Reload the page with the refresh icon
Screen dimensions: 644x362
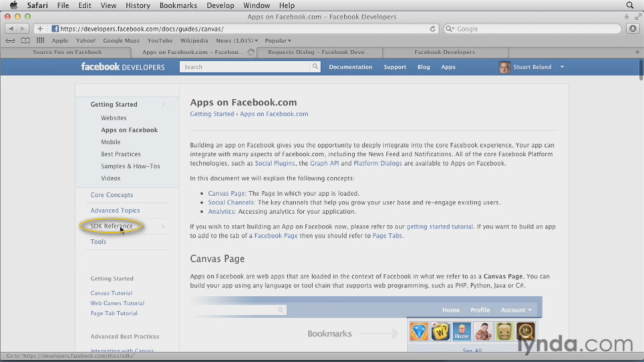pos(433,29)
